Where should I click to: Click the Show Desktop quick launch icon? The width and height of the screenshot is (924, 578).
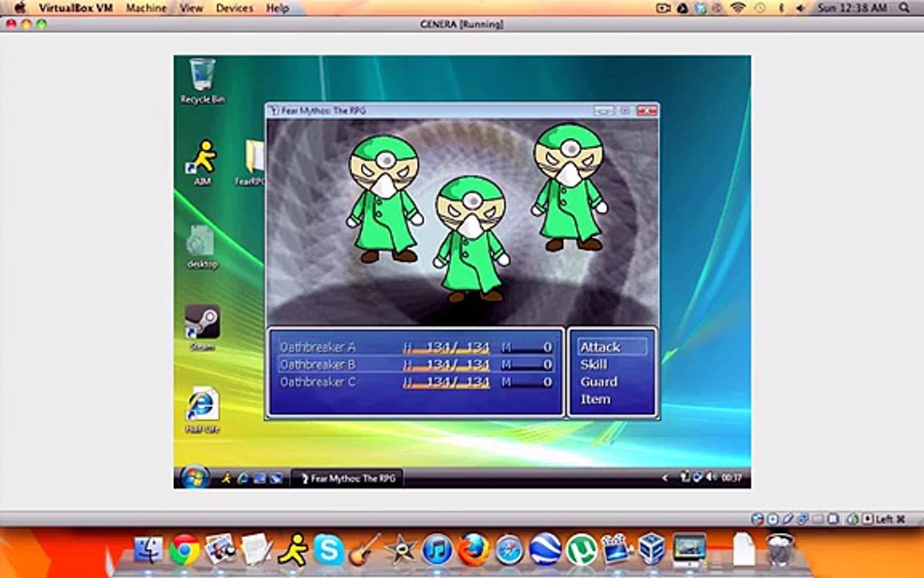tap(259, 478)
